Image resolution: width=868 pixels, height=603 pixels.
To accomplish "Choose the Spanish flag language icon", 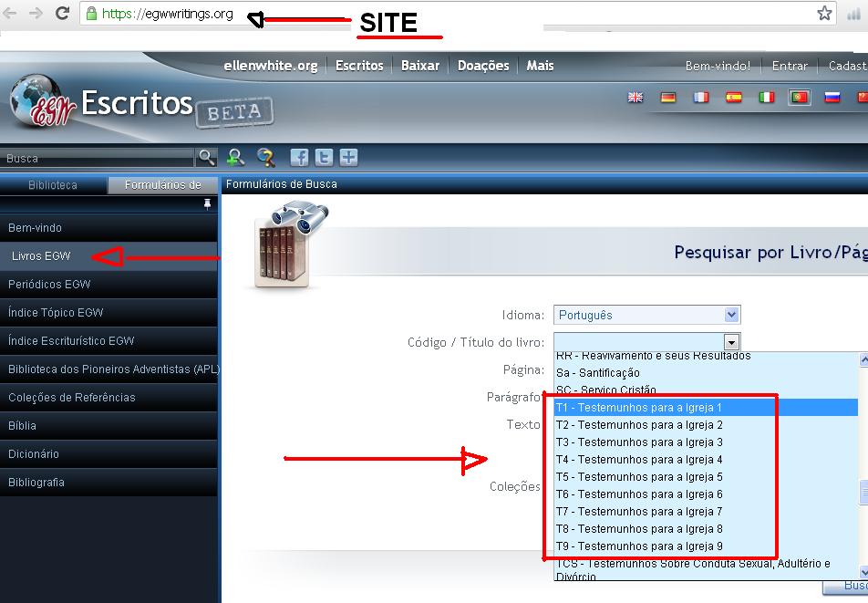I will (x=734, y=98).
